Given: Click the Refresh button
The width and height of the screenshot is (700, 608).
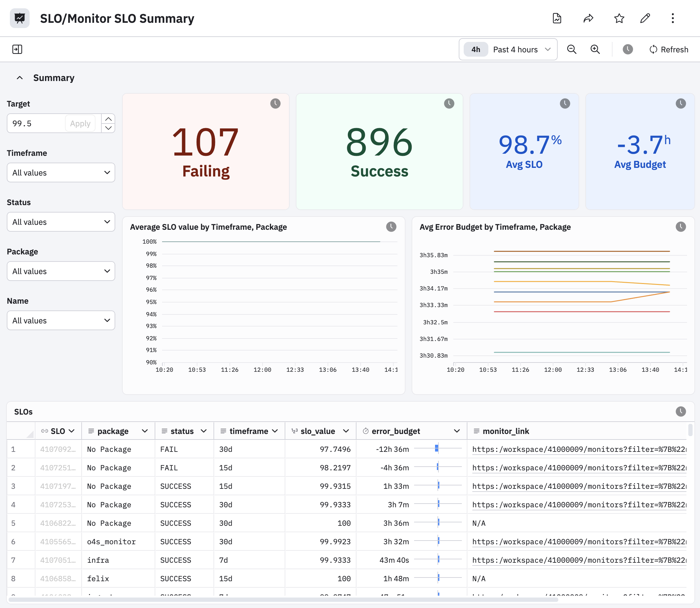Looking at the screenshot, I should [x=669, y=50].
